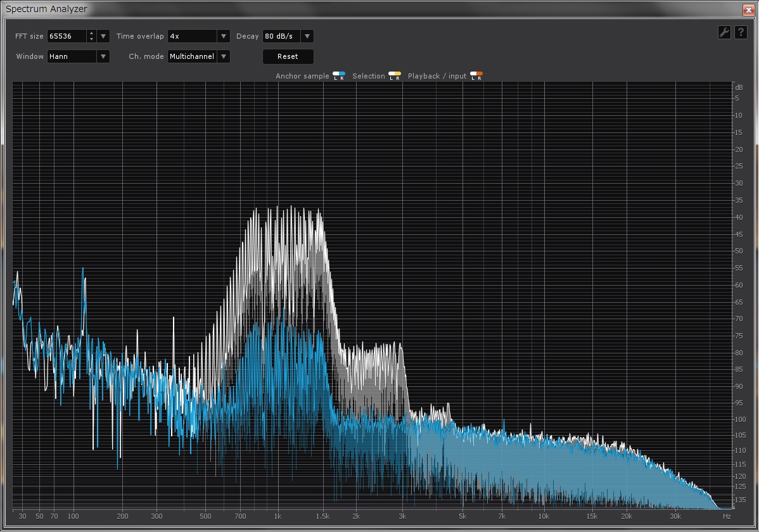Decrease FFT size with down stepper arrow

click(91, 39)
